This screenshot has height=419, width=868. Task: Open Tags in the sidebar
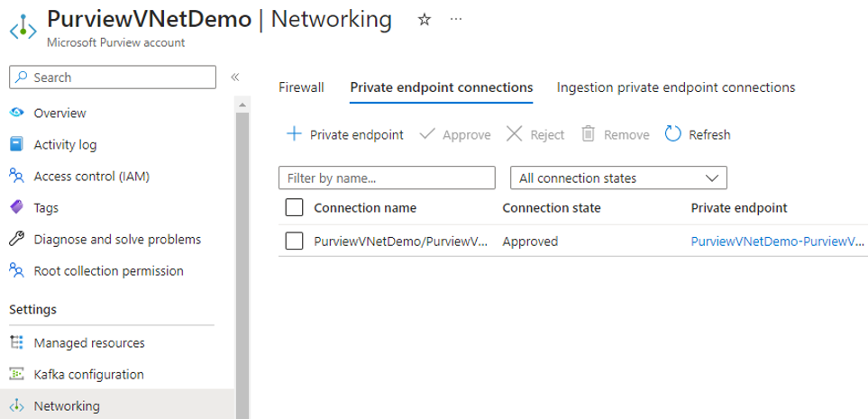click(46, 208)
